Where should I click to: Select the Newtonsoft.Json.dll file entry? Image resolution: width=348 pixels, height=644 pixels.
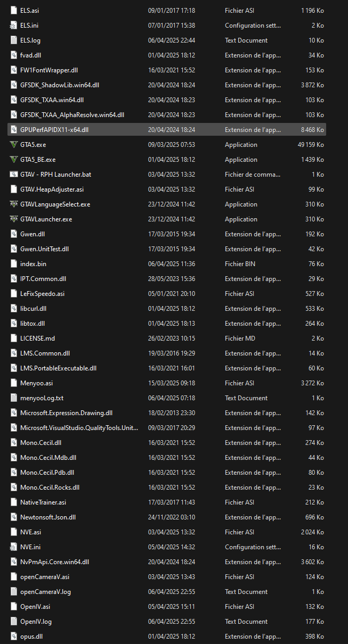48,517
